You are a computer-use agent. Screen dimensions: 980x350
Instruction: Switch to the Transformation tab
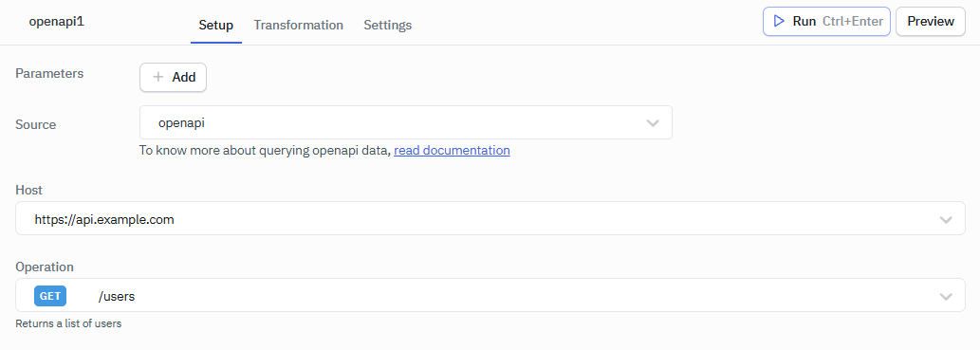298,25
